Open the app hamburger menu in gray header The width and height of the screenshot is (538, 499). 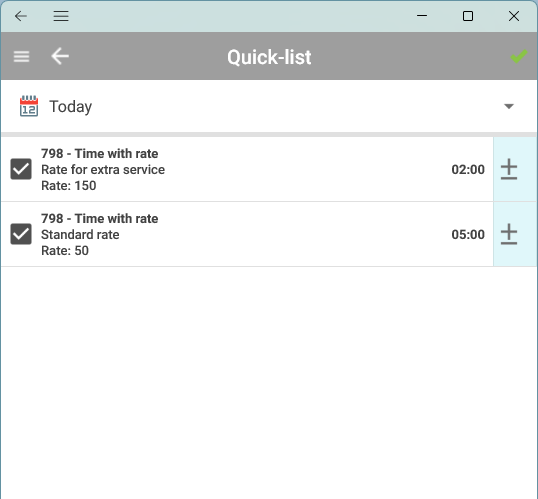[21, 57]
